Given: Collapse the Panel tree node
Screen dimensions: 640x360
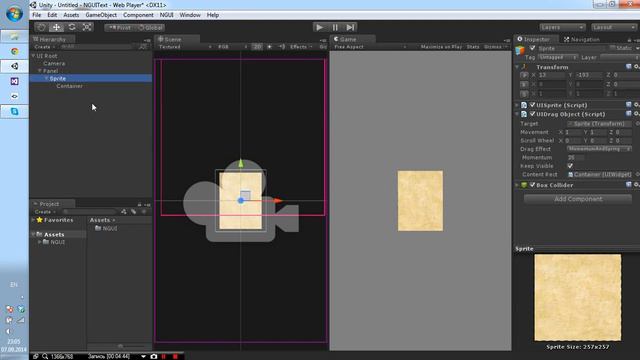Looking at the screenshot, I should point(40,71).
